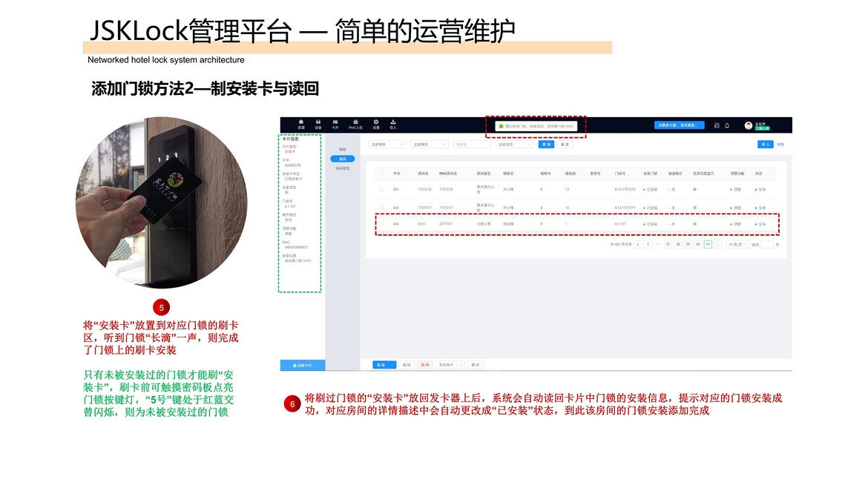Switch to the 楼栋 sidebar tab
868x488 pixels.
tap(342, 149)
